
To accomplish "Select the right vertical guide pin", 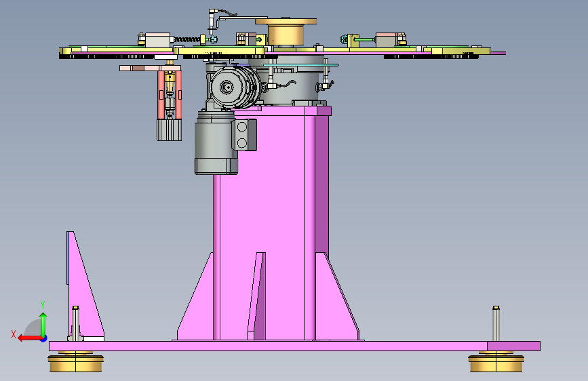I will coord(496,323).
